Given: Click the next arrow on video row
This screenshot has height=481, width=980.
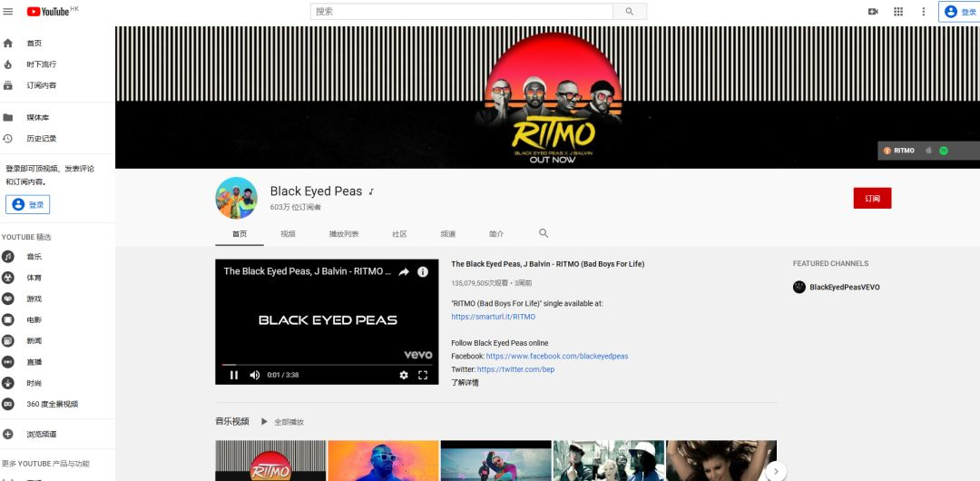Looking at the screenshot, I should [x=776, y=471].
